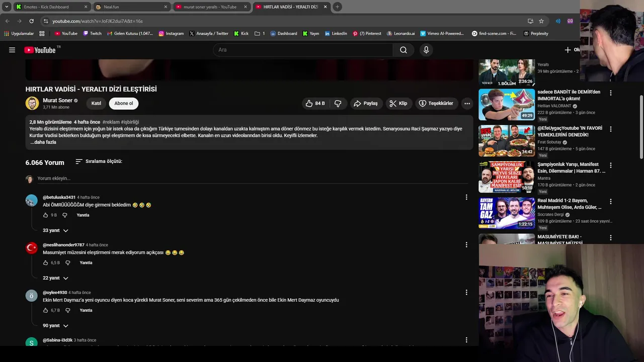
Task: Like oylee4930's comment
Action: point(45,311)
